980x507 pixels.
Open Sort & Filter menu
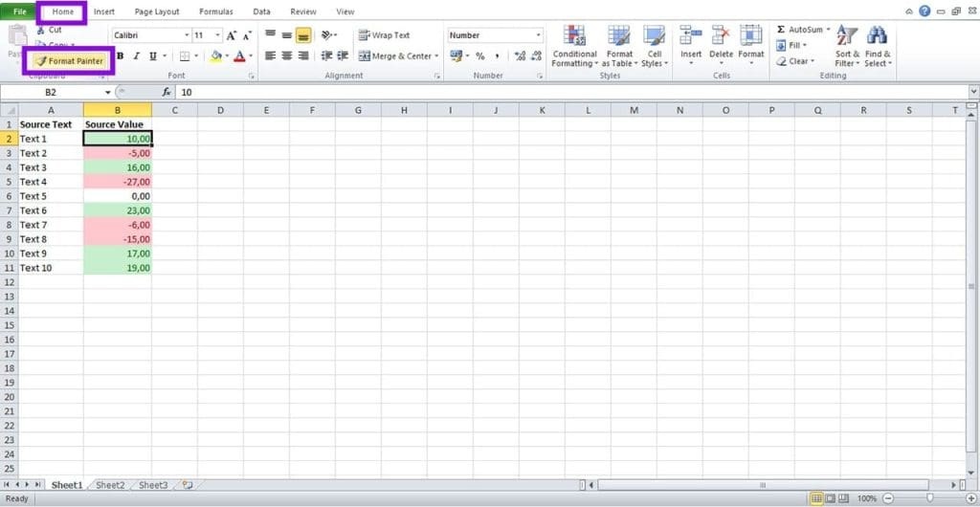pos(847,46)
